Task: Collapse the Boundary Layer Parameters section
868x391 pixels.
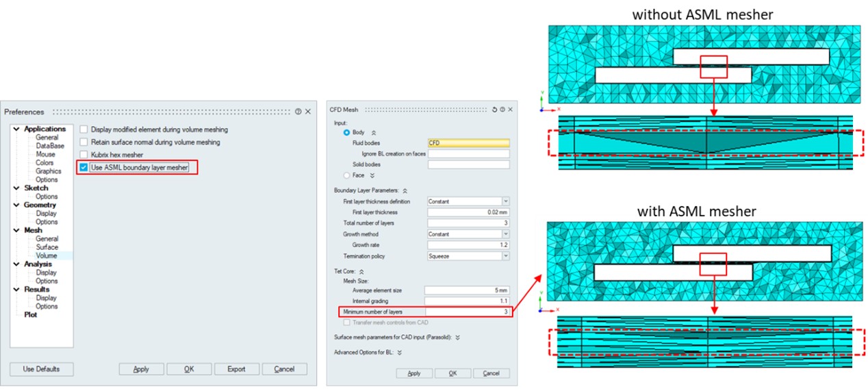Action: pos(405,190)
